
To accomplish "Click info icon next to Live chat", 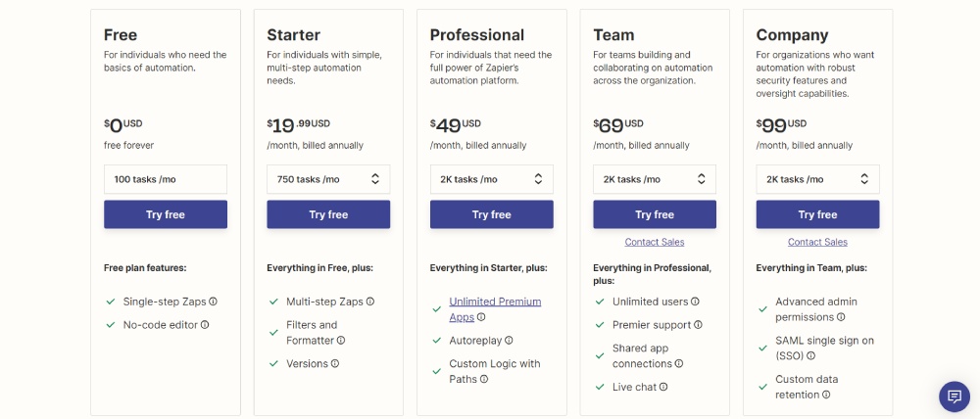I will [663, 388].
